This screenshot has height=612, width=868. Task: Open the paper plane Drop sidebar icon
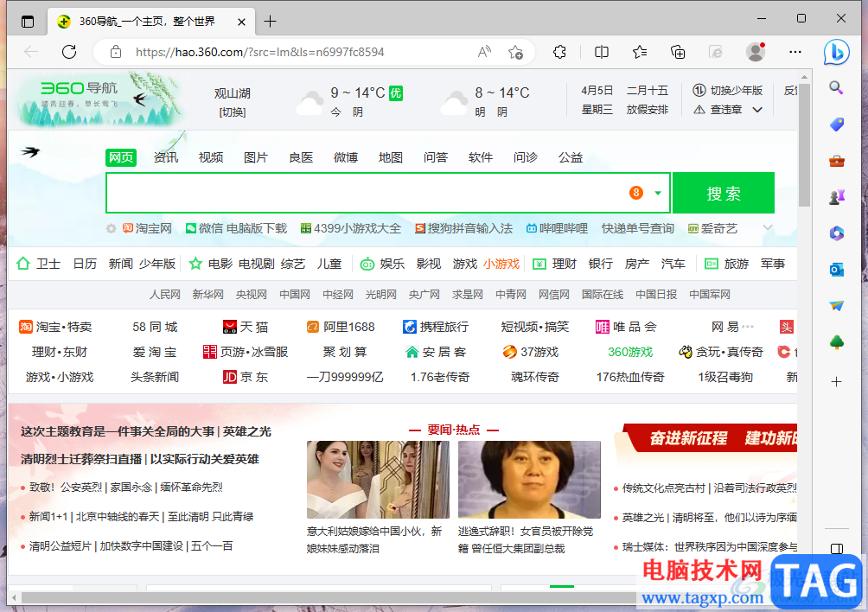[x=837, y=305]
